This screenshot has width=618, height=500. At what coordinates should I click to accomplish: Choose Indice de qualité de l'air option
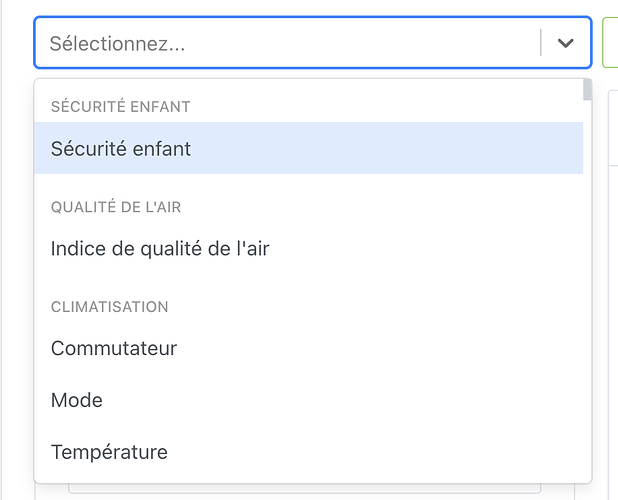tap(160, 249)
